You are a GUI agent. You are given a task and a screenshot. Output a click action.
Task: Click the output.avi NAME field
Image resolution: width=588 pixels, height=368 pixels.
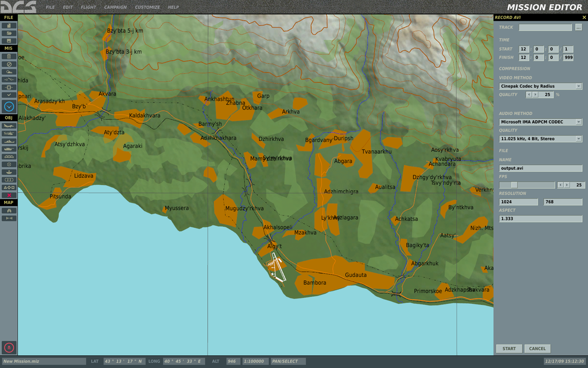point(540,168)
